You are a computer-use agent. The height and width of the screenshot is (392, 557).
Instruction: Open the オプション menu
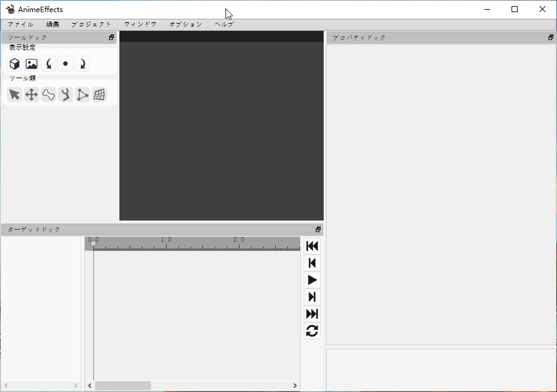[185, 24]
